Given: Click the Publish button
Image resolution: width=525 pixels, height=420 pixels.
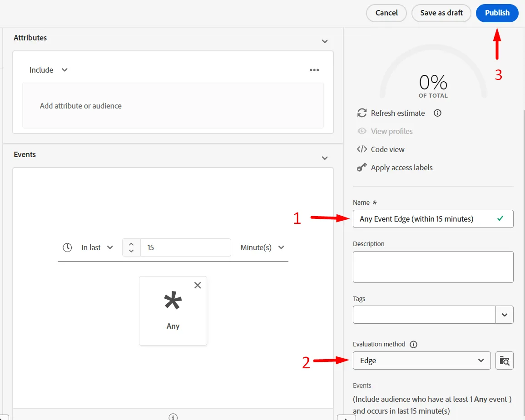Looking at the screenshot, I should point(497,13).
